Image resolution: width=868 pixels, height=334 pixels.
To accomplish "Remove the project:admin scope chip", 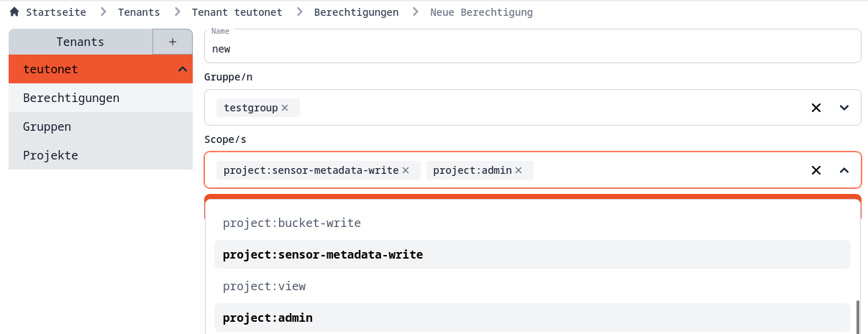I will (518, 170).
